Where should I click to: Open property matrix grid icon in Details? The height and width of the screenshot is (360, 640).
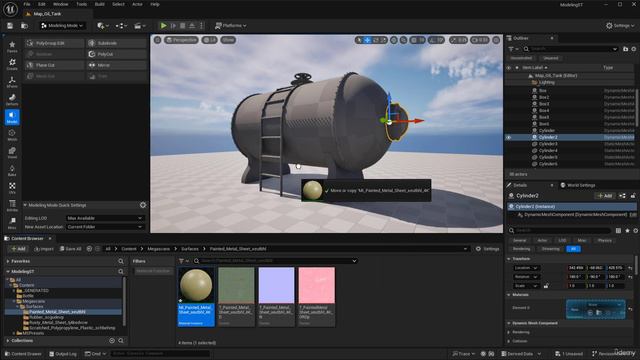618,231
